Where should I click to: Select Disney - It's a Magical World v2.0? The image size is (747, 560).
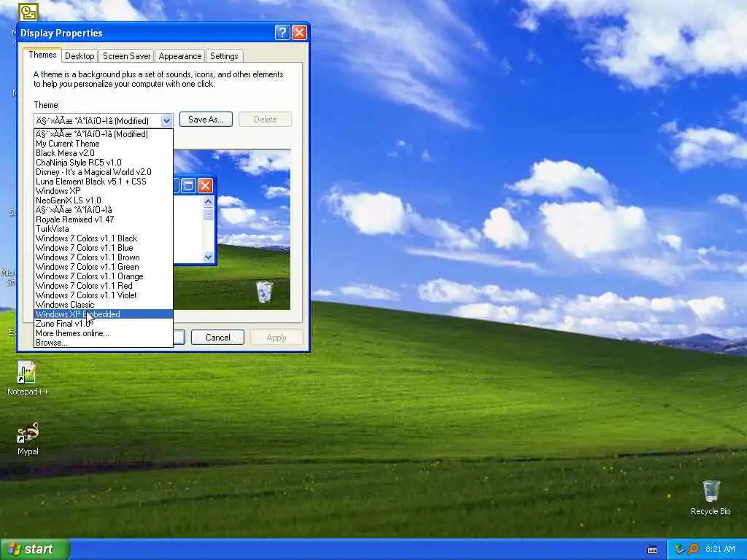(104, 172)
